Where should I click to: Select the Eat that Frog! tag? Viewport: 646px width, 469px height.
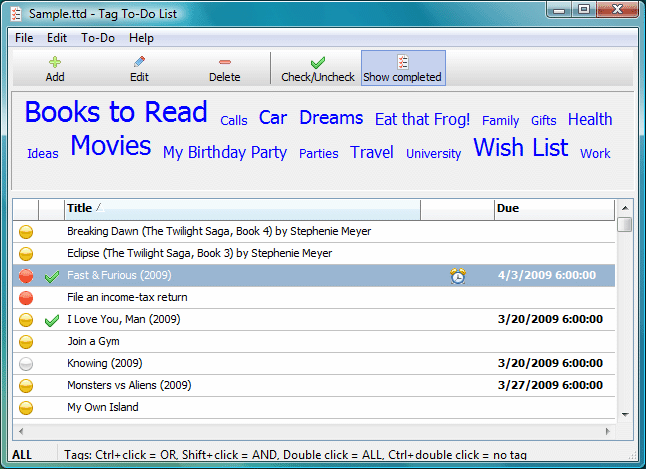coord(422,120)
